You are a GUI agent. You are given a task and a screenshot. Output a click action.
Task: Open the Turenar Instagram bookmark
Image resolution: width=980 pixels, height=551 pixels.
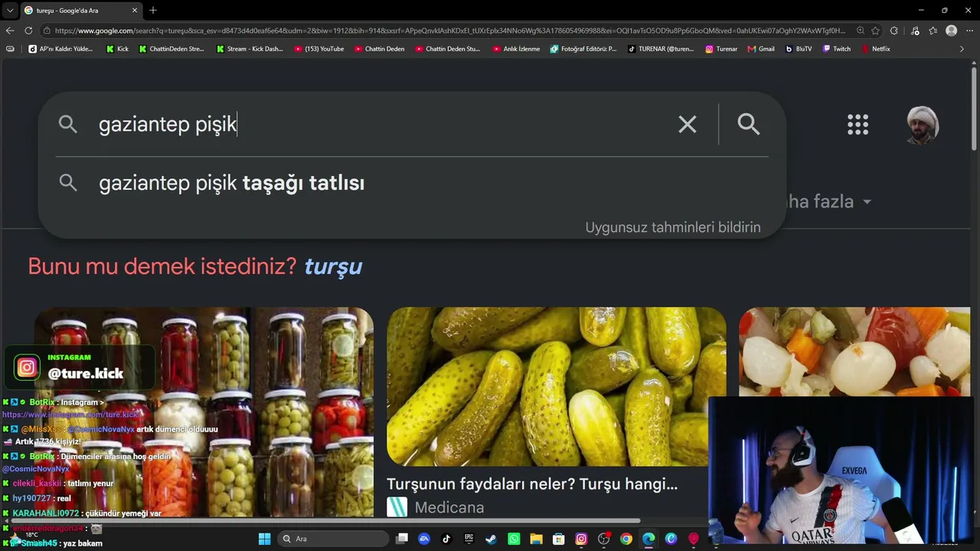tap(721, 49)
